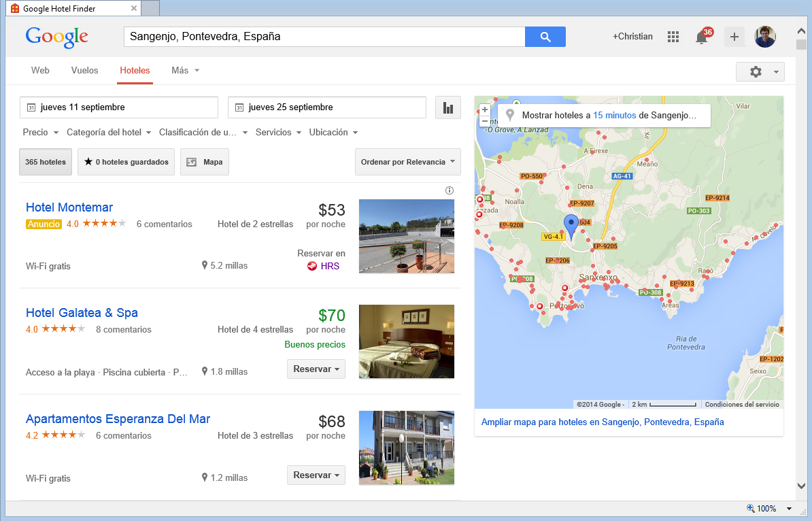Click page scrollbar down arrow
The image size is (812, 521).
click(x=801, y=486)
